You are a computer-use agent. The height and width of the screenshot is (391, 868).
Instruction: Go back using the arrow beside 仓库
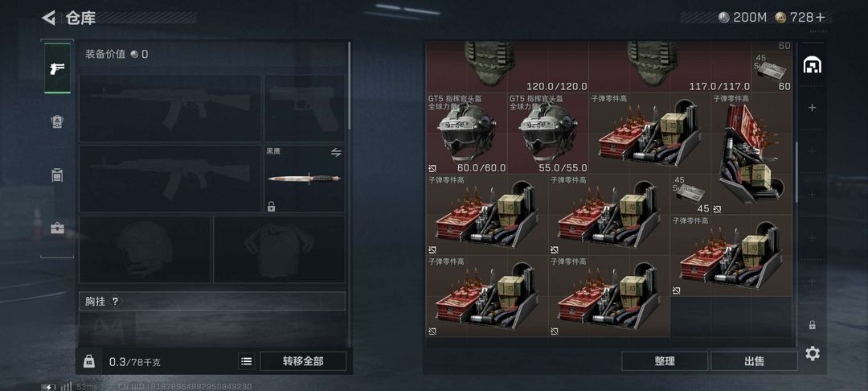click(49, 18)
